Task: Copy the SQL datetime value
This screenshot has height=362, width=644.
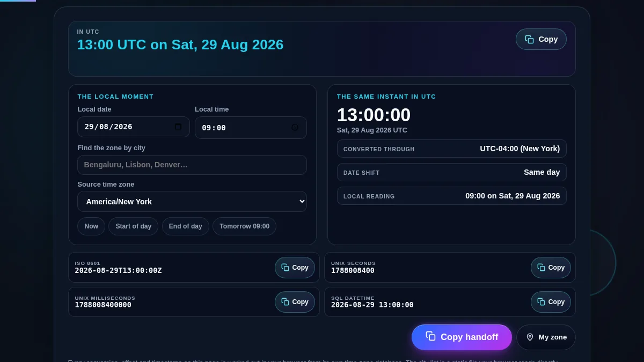Action: [x=551, y=302]
